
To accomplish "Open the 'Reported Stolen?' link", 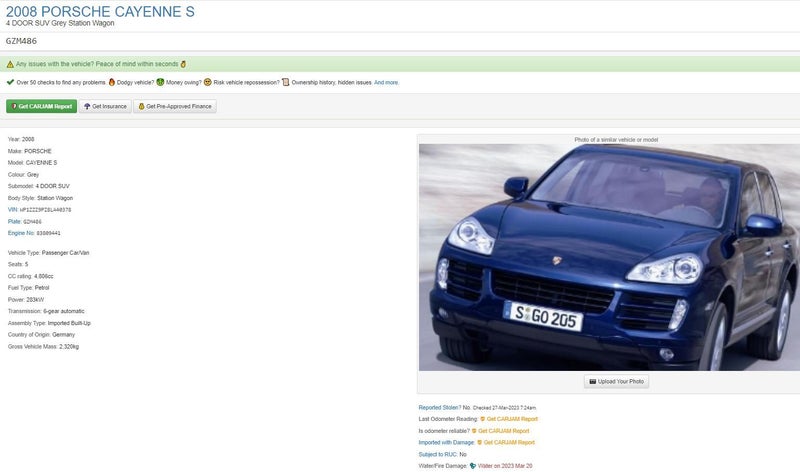I will point(439,407).
